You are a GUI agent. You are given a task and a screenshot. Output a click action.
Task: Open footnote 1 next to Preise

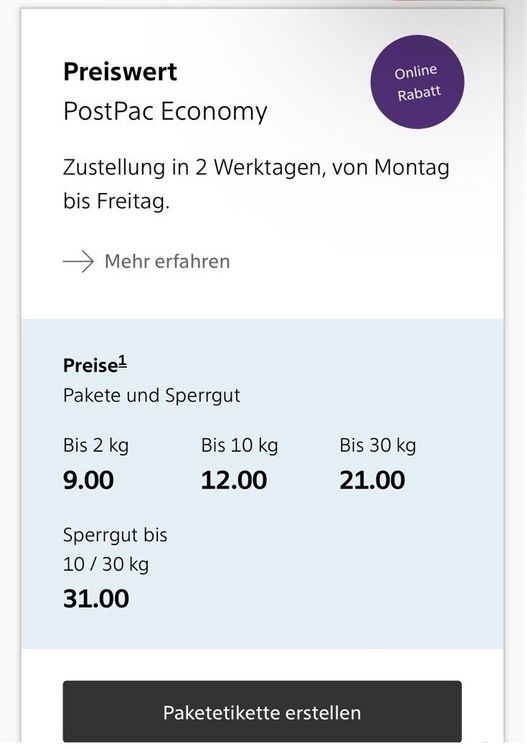coord(123,362)
